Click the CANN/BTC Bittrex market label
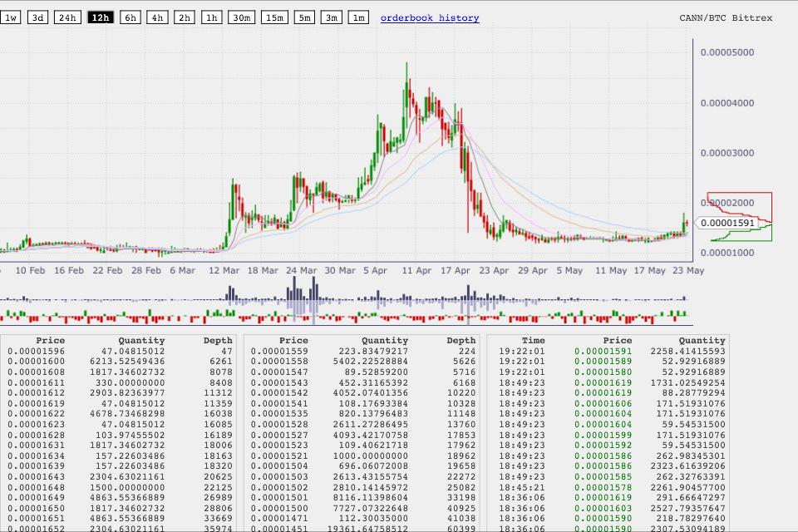 click(x=726, y=17)
